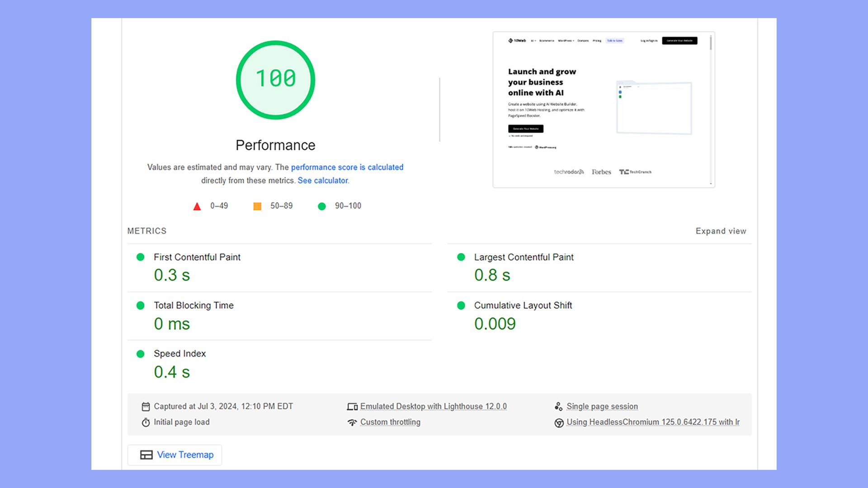Click the 100 Performance score gauge
This screenshot has height=488, width=868.
point(275,80)
